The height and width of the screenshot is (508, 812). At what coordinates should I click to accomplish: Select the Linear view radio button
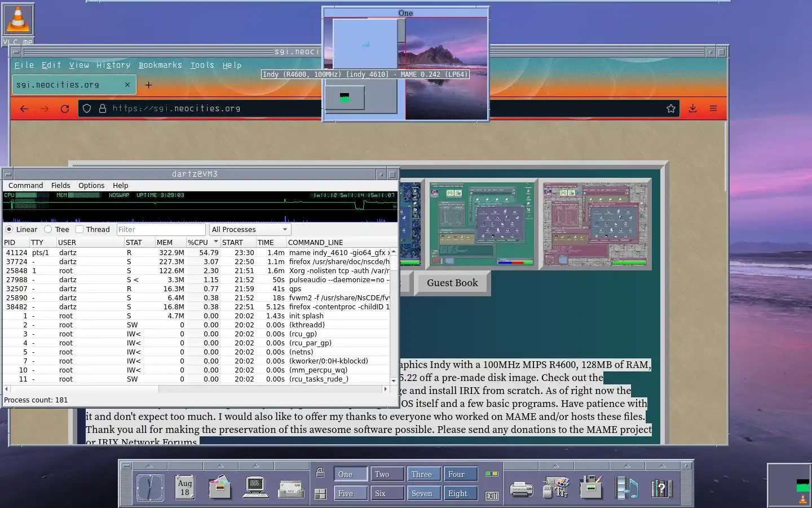pos(9,229)
